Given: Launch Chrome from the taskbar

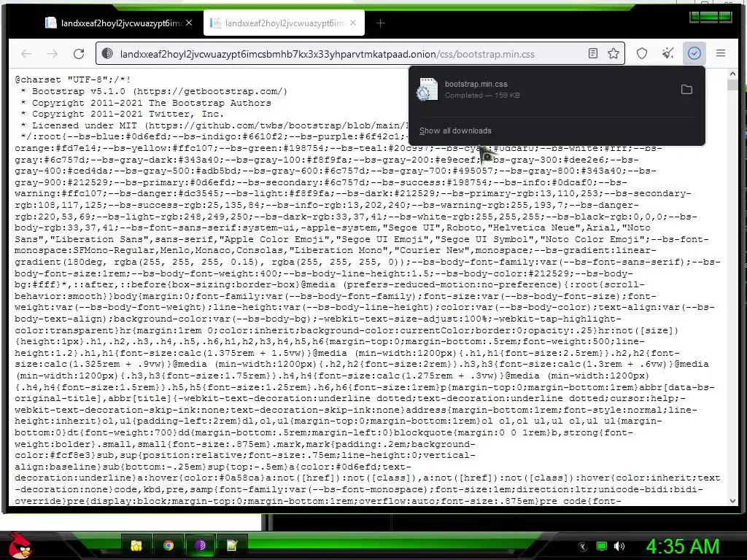Looking at the screenshot, I should click(x=169, y=545).
